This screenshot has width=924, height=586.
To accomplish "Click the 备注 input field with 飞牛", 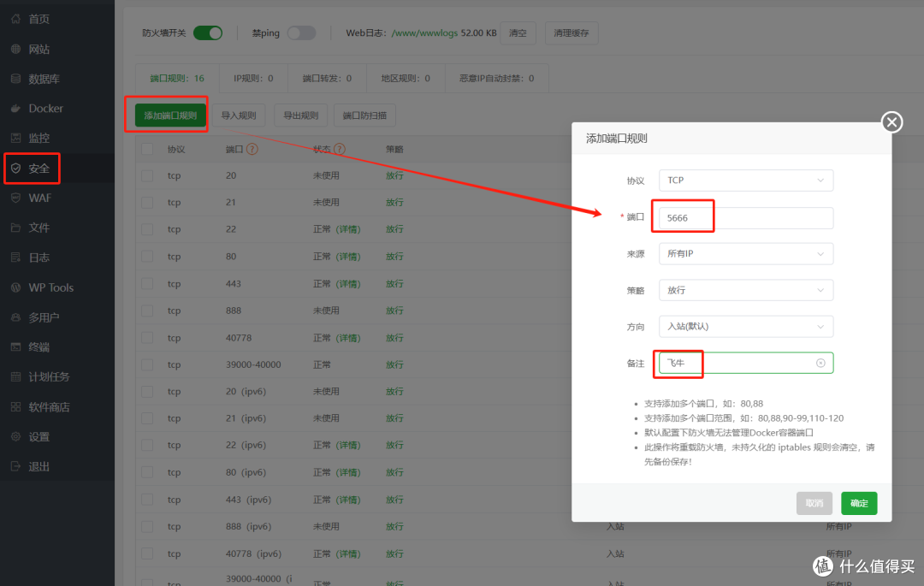I will click(x=745, y=363).
